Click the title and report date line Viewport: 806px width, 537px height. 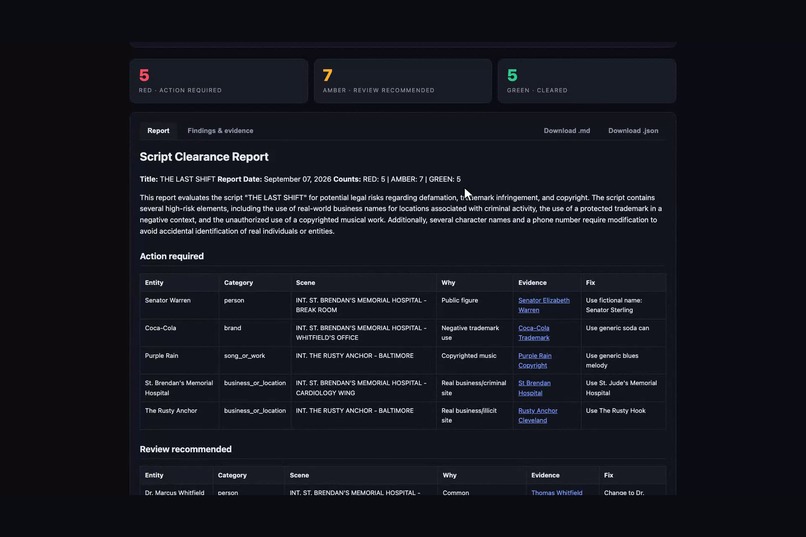[300, 179]
